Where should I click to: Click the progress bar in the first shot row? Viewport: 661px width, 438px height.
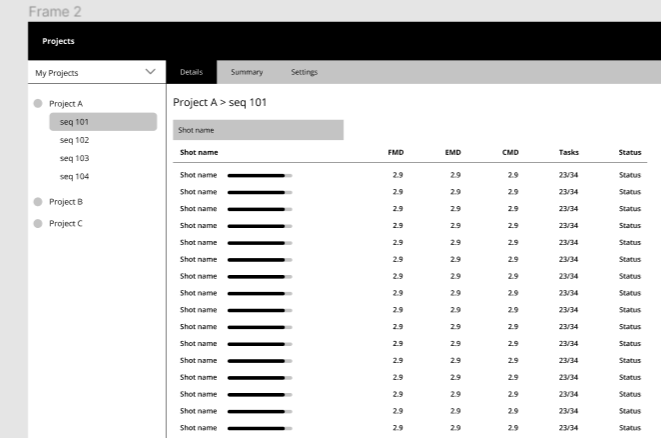point(260,175)
